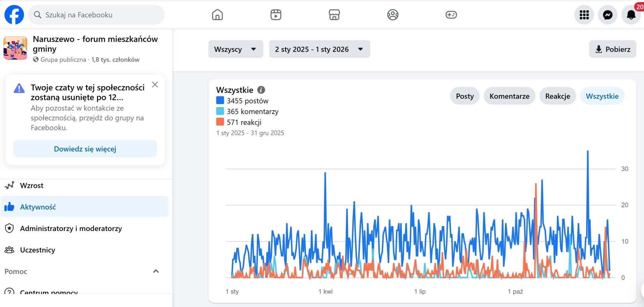This screenshot has height=307, width=644.
Task: Open the notifications bell
Action: coord(631,15)
